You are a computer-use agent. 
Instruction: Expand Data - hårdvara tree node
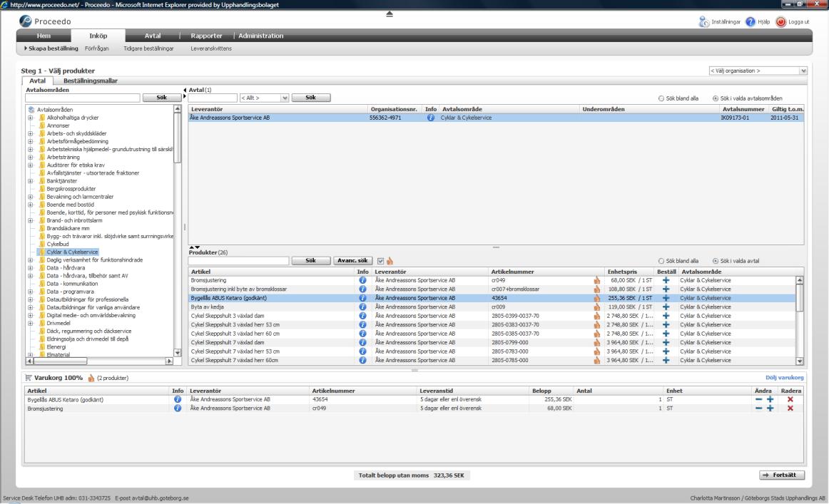click(31, 268)
